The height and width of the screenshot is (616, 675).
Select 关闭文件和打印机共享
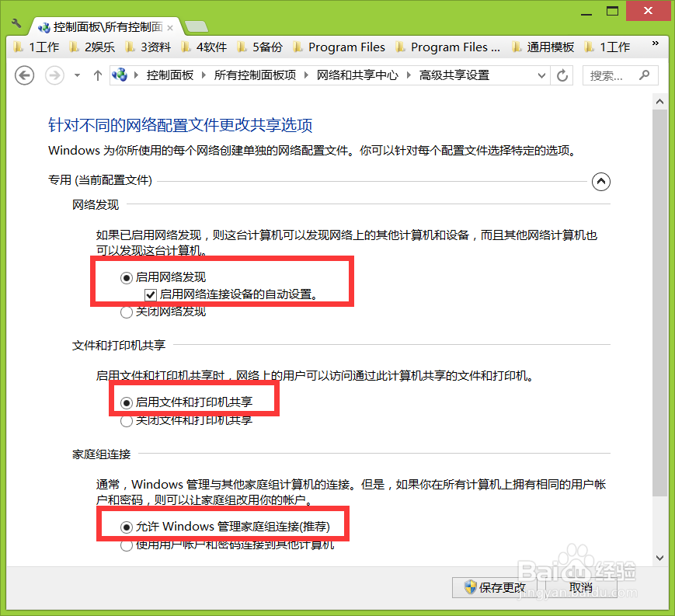pyautogui.click(x=126, y=421)
